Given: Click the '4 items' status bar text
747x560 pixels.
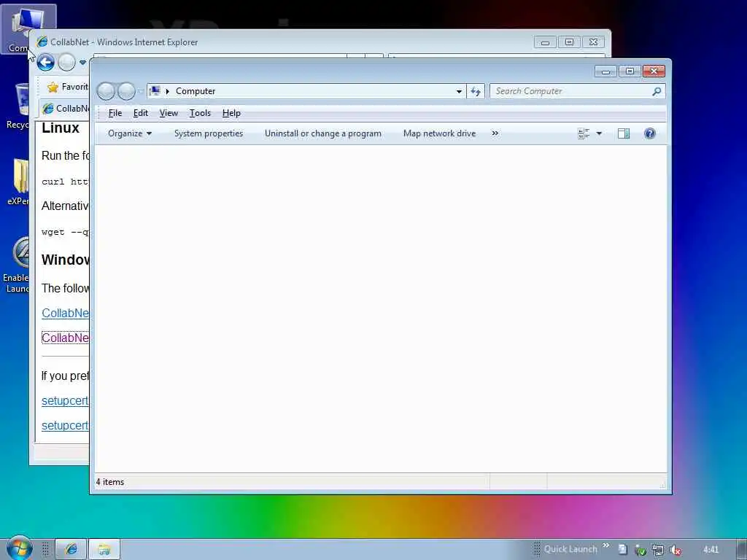Looking at the screenshot, I should 110,482.
